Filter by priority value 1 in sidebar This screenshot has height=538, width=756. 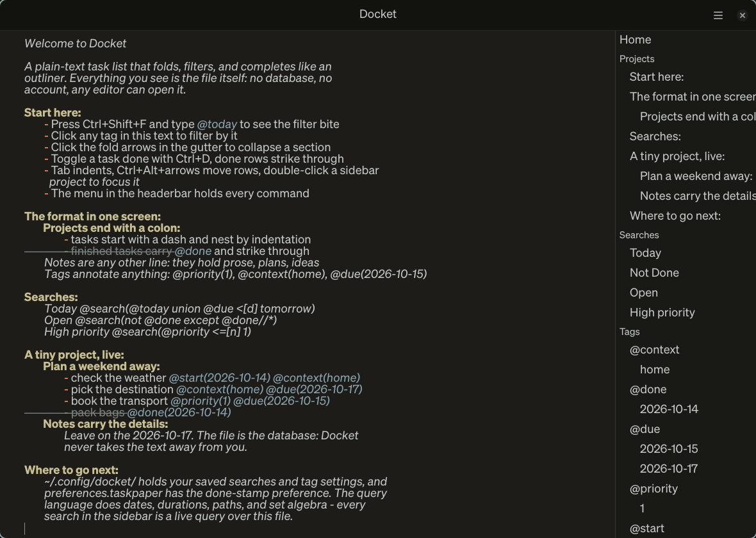point(642,508)
